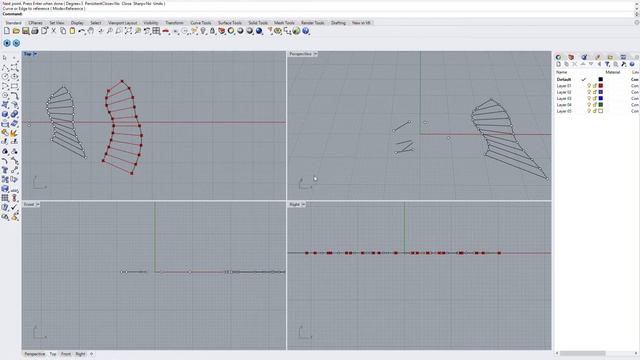Click the Open file folder icon
This screenshot has width=640, height=360.
click(16, 31)
